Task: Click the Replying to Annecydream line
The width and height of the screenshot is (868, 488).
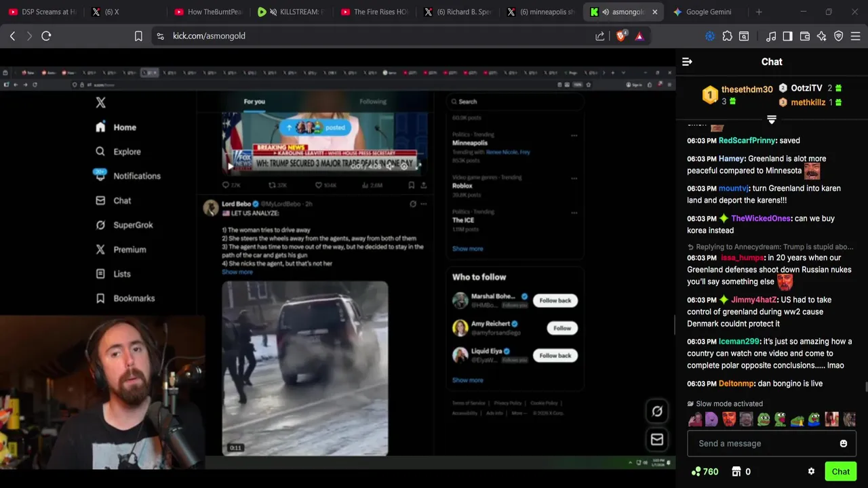Action: point(770,247)
